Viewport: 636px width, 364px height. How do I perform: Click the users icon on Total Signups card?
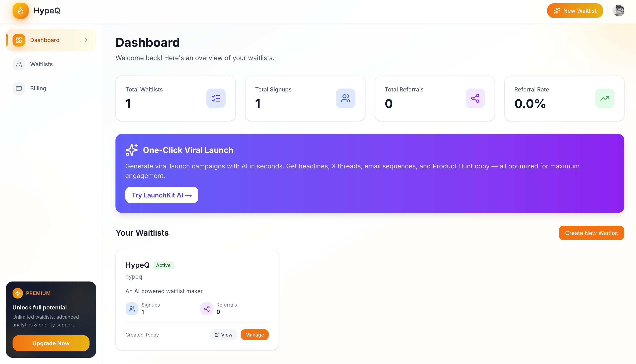coord(346,98)
